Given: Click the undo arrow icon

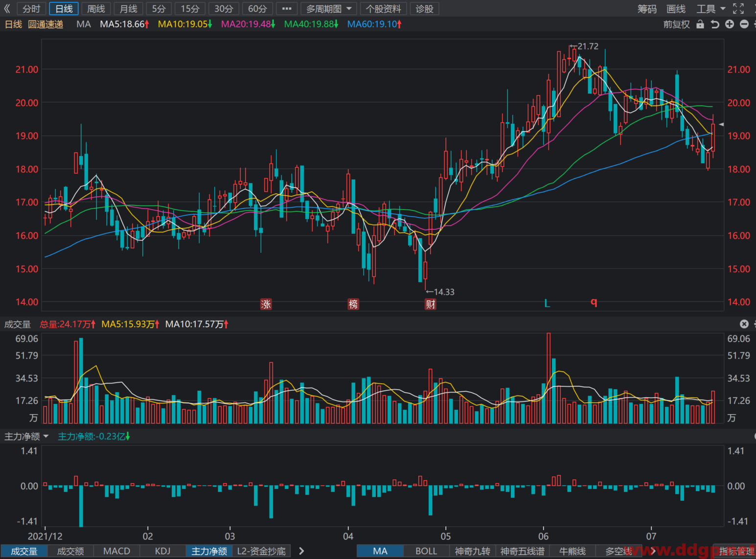Looking at the screenshot, I should pos(715,24).
